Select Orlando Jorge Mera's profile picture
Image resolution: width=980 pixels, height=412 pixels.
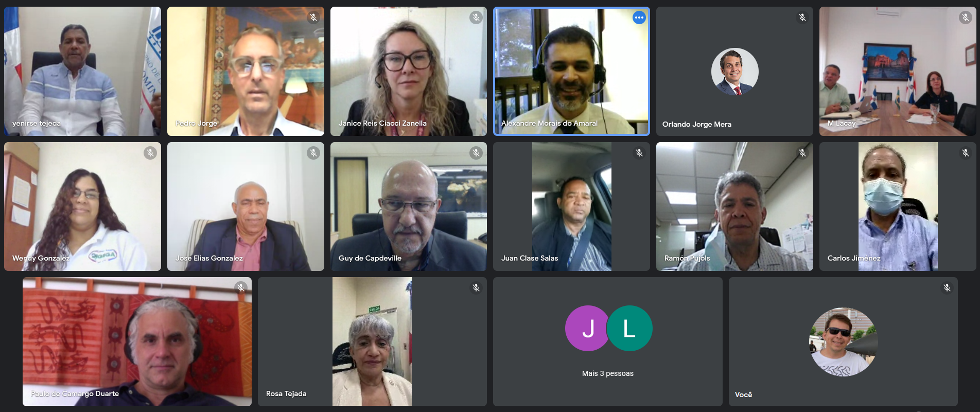tap(734, 72)
